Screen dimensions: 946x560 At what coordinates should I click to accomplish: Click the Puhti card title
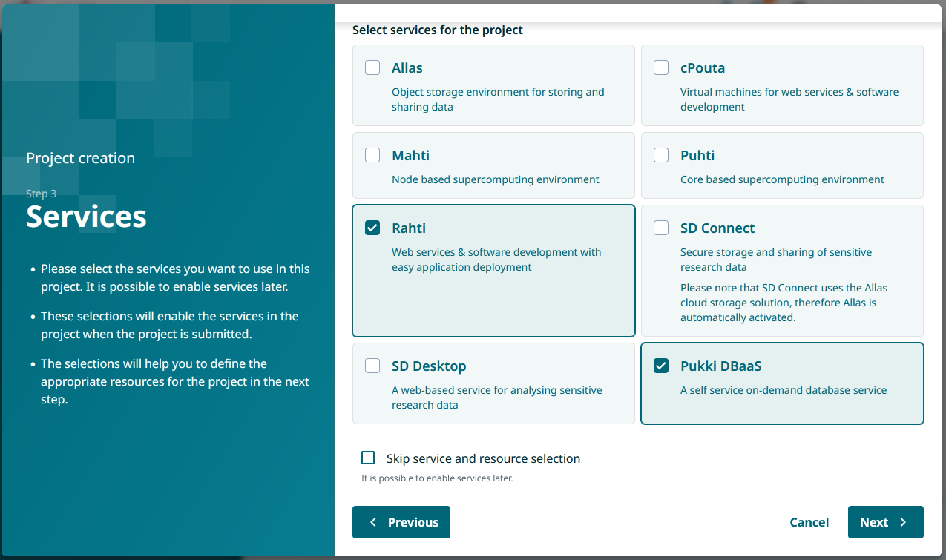pyautogui.click(x=697, y=155)
